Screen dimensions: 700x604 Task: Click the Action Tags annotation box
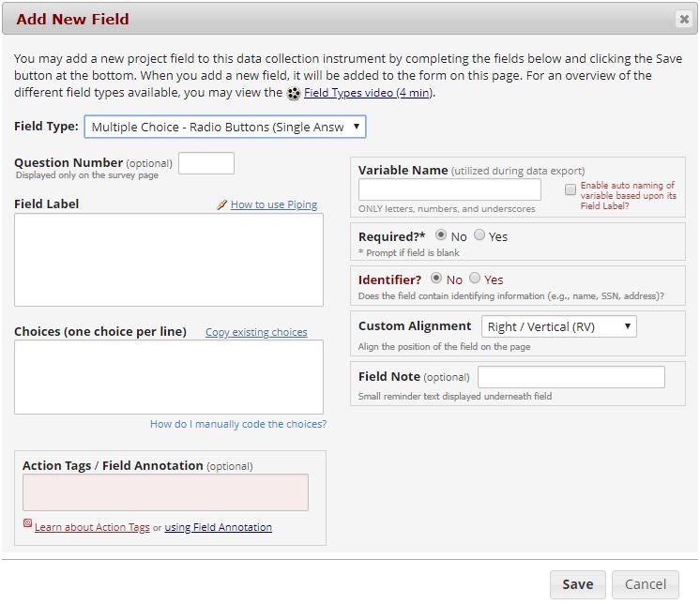166,492
